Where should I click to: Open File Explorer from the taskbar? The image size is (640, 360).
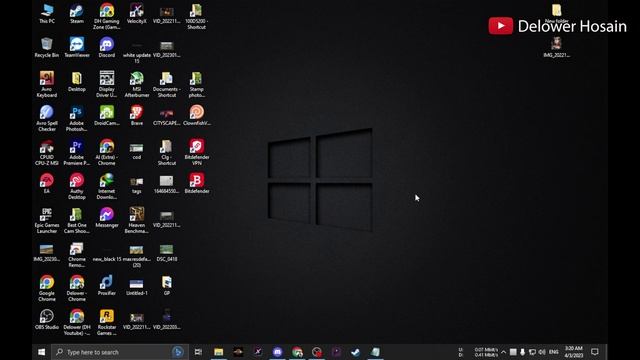tap(218, 352)
